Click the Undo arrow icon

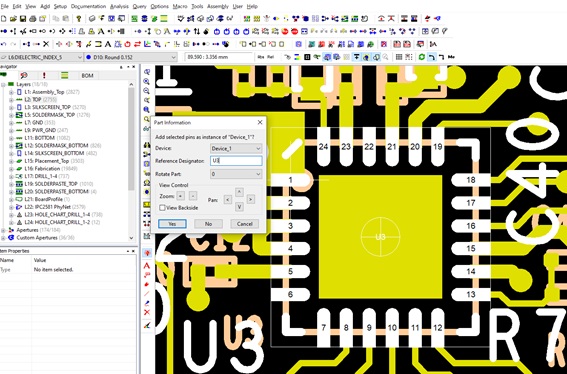[4, 44]
